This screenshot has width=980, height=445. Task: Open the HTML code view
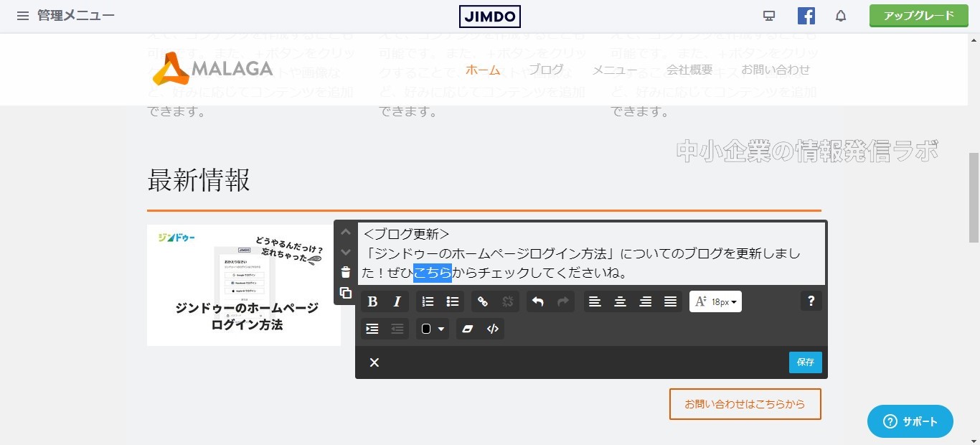(493, 329)
